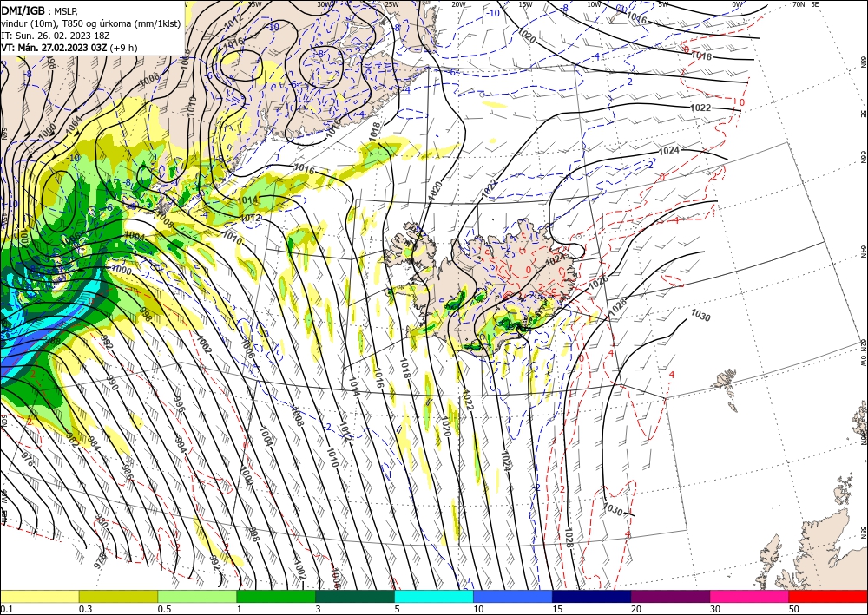Click the navy 15–20 legend swatch
This screenshot has width=868, height=615.
coord(592,596)
